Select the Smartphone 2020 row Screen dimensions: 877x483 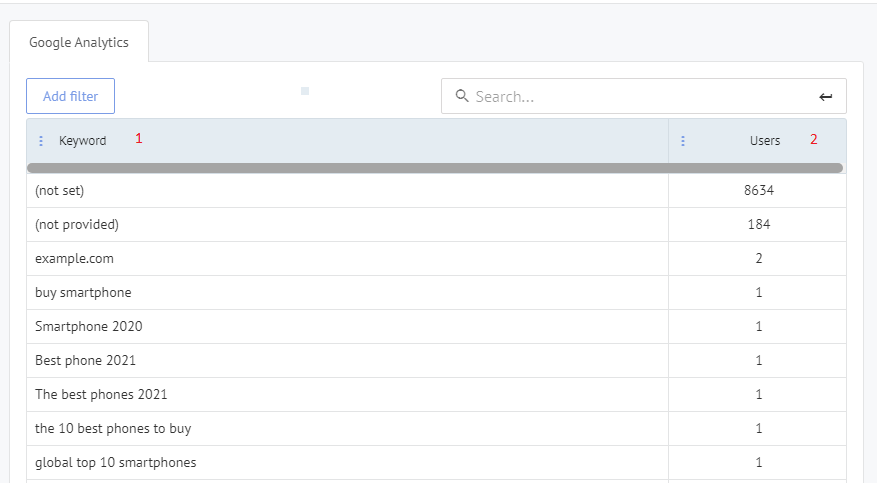tap(436, 326)
